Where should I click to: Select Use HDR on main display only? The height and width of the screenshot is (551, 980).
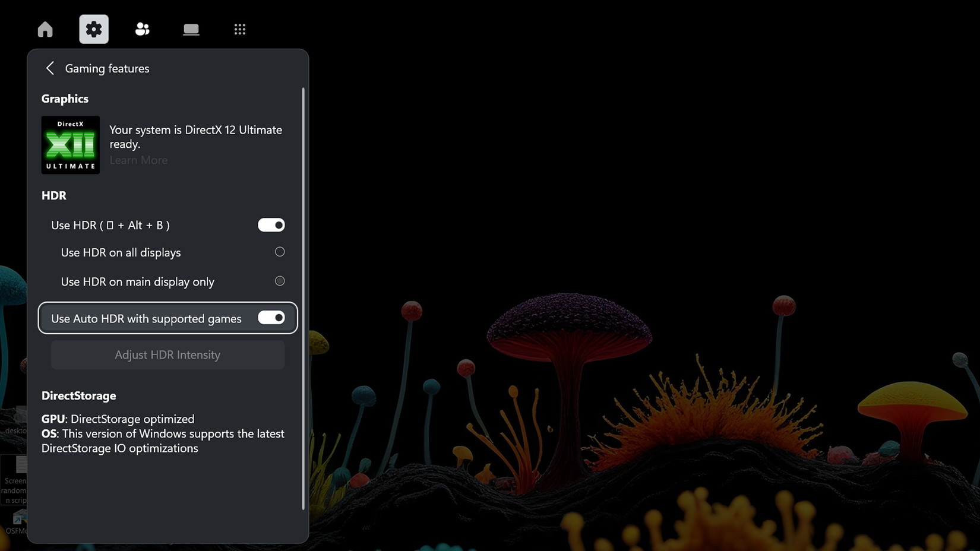pyautogui.click(x=280, y=281)
